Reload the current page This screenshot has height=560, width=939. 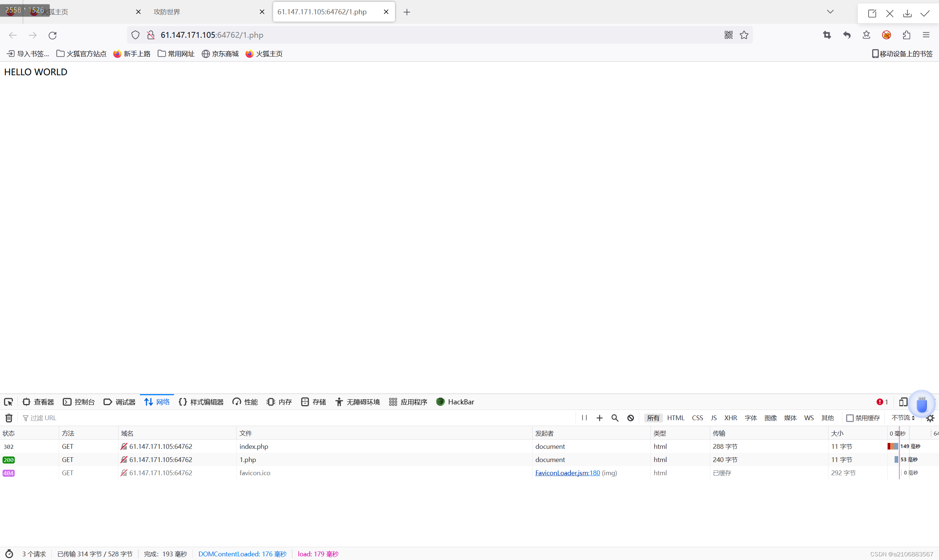[52, 35]
